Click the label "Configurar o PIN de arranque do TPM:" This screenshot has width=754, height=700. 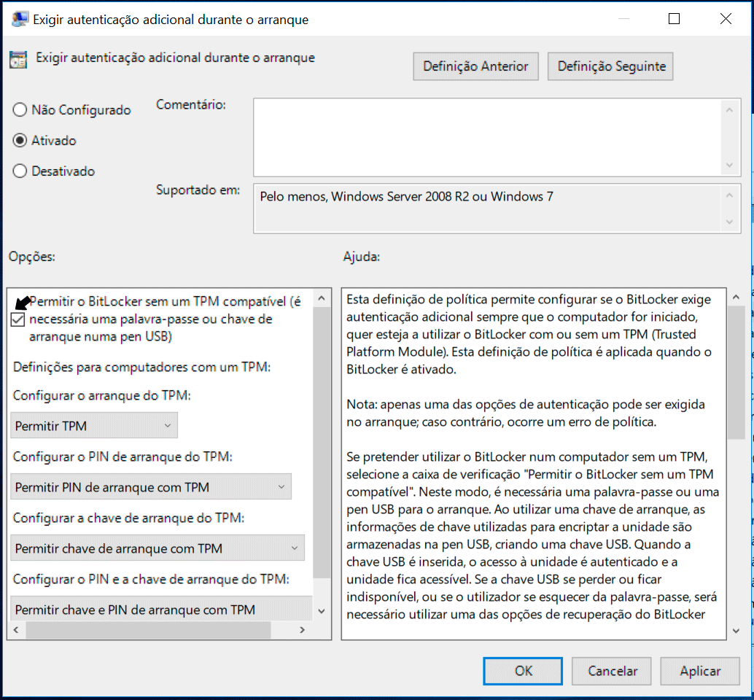tap(123, 456)
